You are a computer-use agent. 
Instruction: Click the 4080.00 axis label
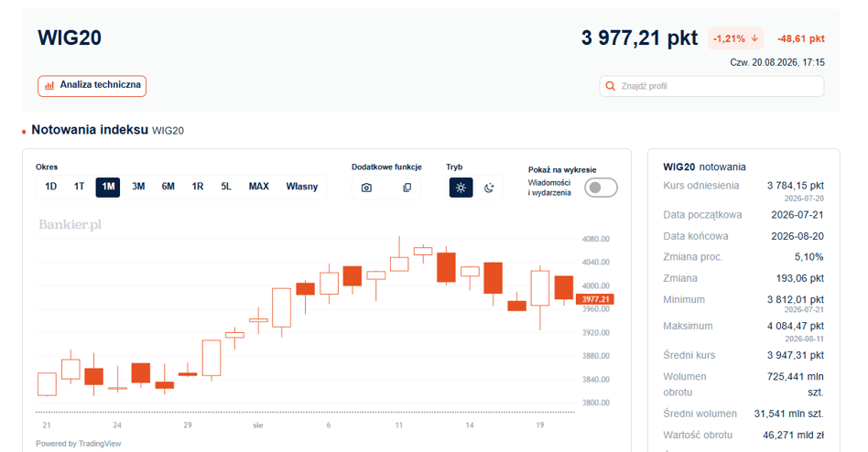click(x=596, y=239)
